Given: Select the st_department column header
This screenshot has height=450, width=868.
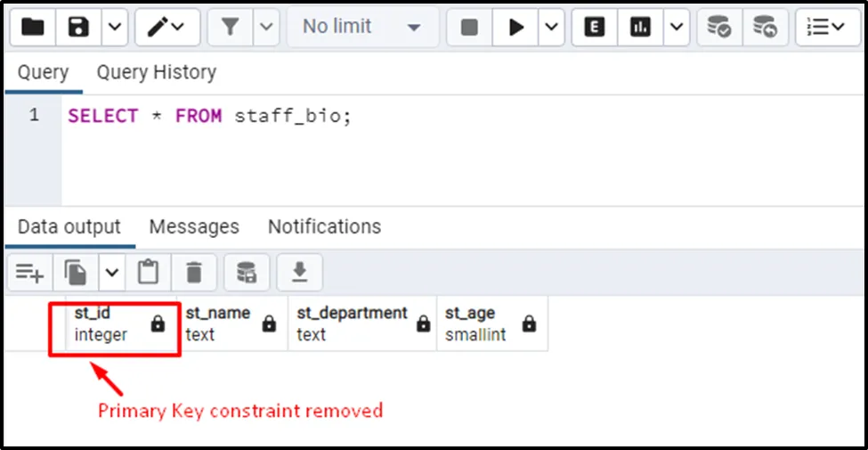Looking at the screenshot, I should point(352,323).
